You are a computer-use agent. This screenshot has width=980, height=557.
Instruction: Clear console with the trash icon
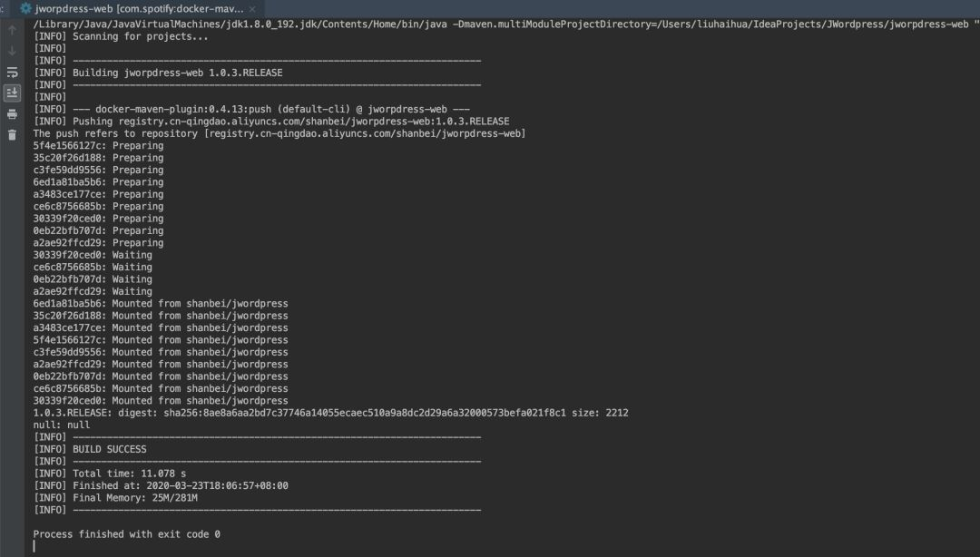(12, 135)
